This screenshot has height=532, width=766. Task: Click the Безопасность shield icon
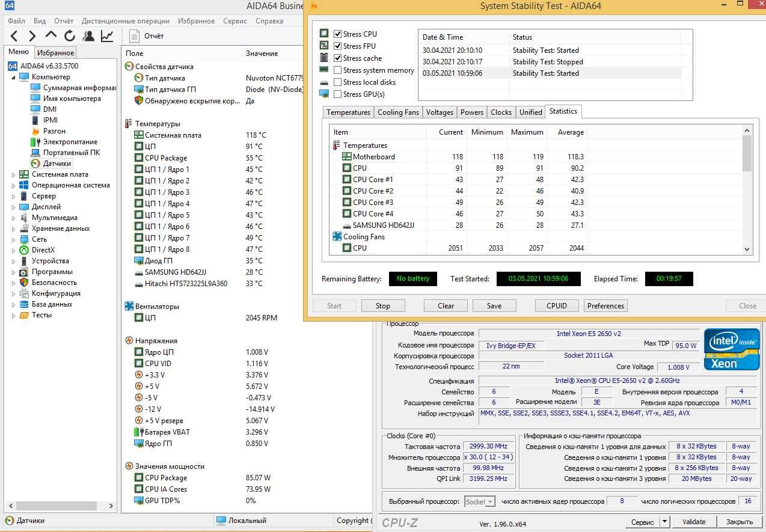point(24,283)
